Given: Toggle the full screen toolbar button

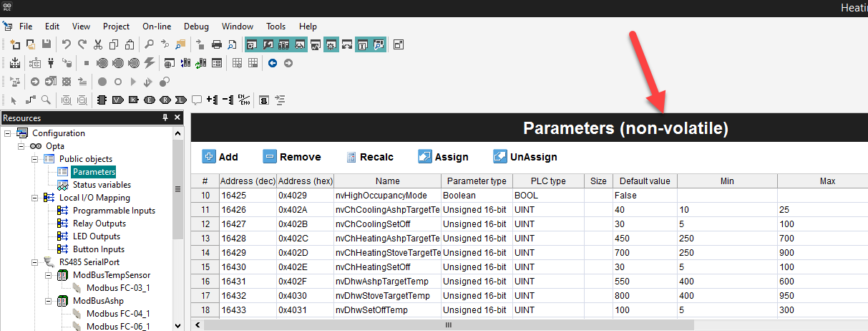Looking at the screenshot, I should (x=399, y=44).
